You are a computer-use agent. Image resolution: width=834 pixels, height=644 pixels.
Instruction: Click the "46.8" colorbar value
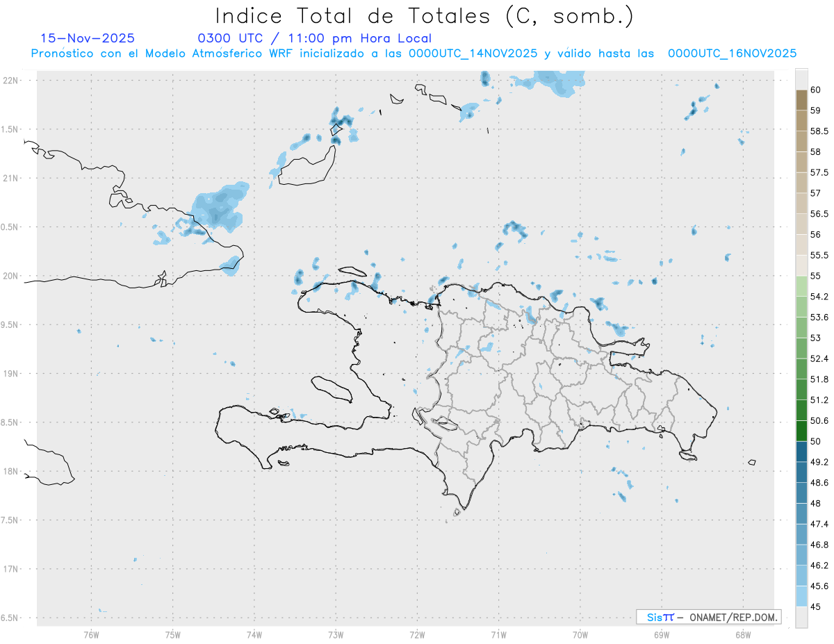tap(819, 545)
